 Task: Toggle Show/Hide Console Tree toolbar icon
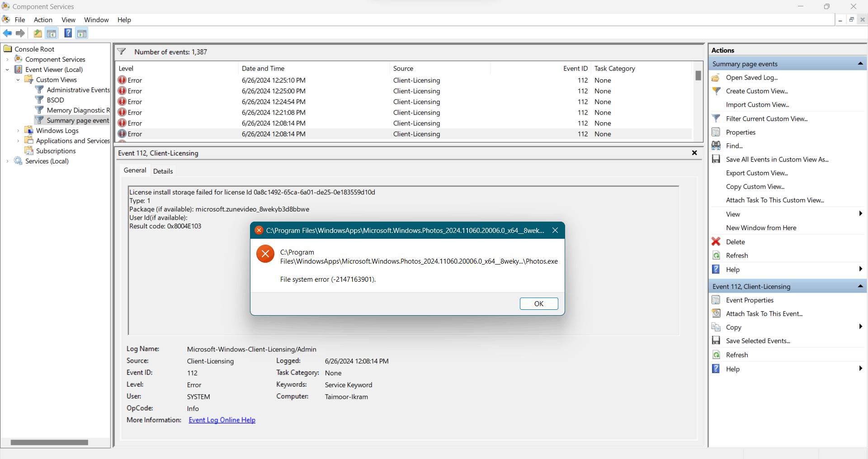pos(52,33)
